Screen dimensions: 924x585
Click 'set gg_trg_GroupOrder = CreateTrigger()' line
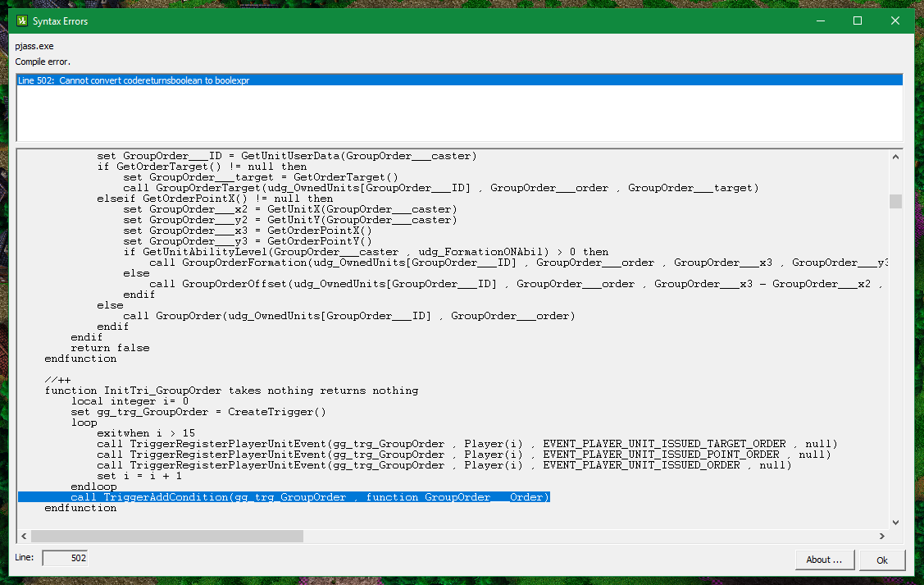[198, 412]
